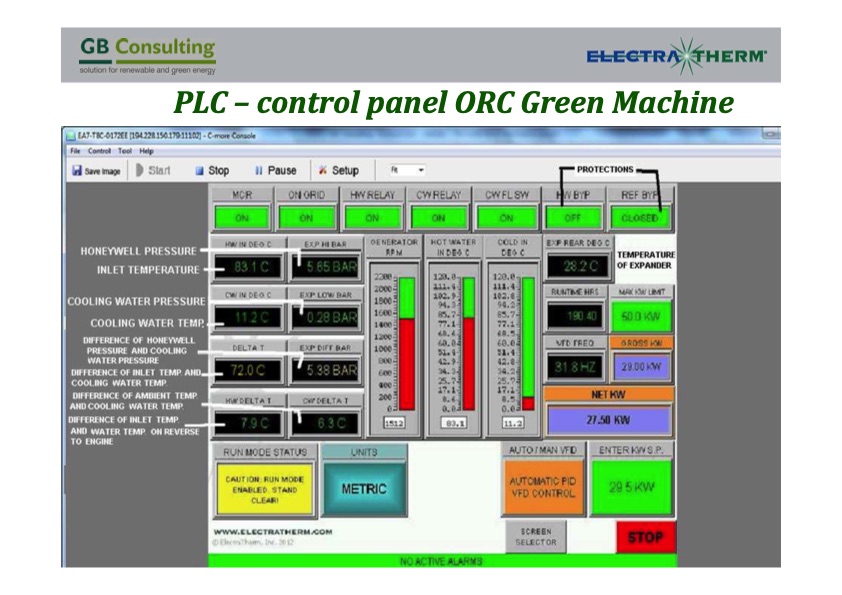Image resolution: width=842 pixels, height=595 pixels.
Task: Open the Help menu
Action: pyautogui.click(x=147, y=151)
